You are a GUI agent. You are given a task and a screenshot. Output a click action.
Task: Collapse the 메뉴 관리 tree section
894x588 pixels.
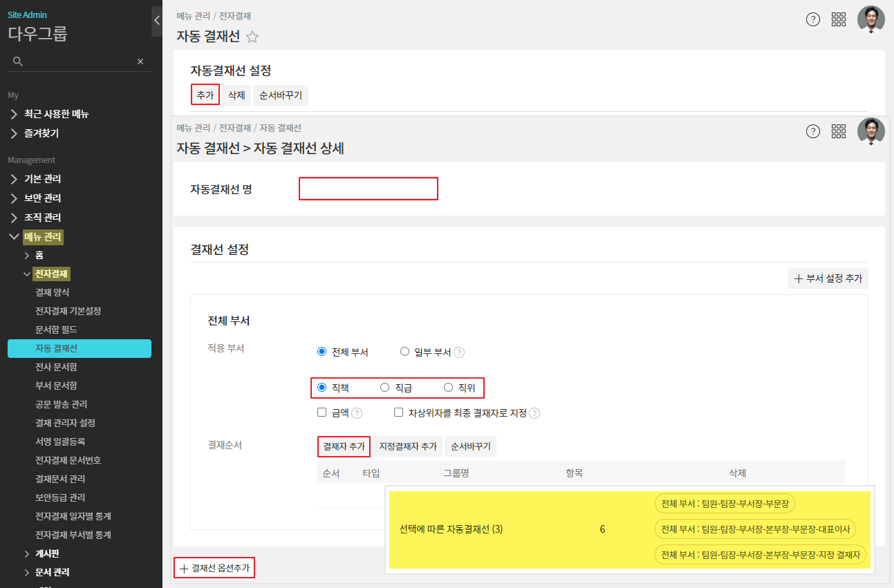click(x=14, y=237)
